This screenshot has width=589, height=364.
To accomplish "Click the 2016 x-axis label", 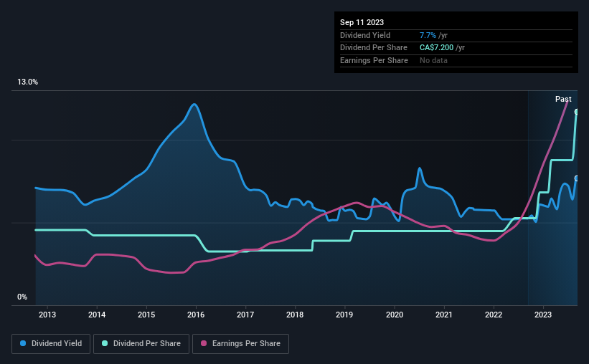I will pos(196,315).
